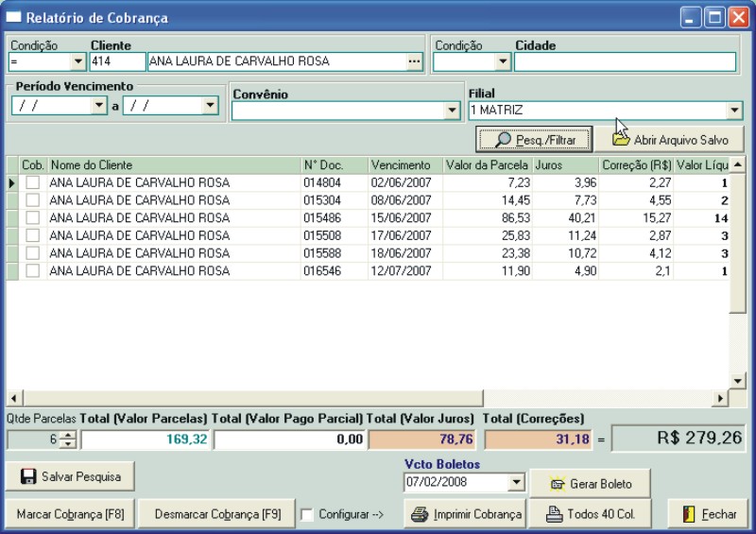Click Gerar Boleto button
This screenshot has width=756, height=534.
click(590, 483)
